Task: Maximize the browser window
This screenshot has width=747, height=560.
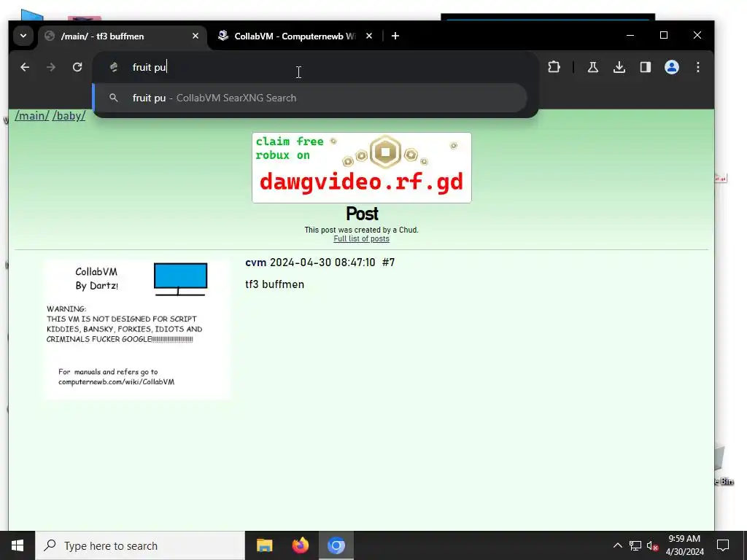Action: coord(664,36)
